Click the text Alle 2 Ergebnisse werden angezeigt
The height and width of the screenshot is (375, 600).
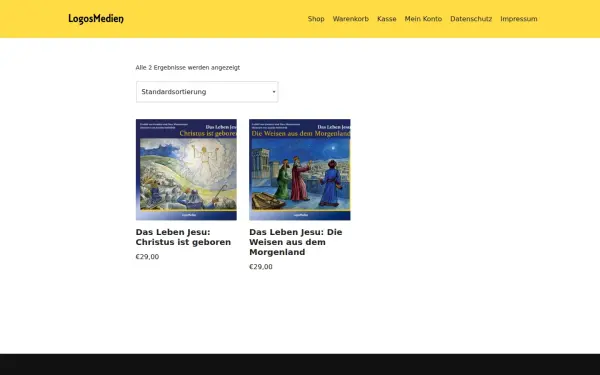tap(188, 68)
